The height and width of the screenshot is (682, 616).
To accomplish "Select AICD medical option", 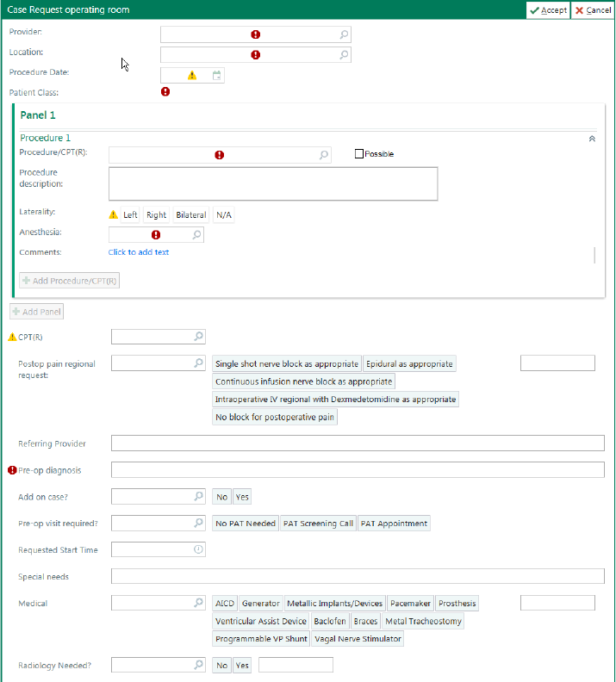I will click(225, 604).
